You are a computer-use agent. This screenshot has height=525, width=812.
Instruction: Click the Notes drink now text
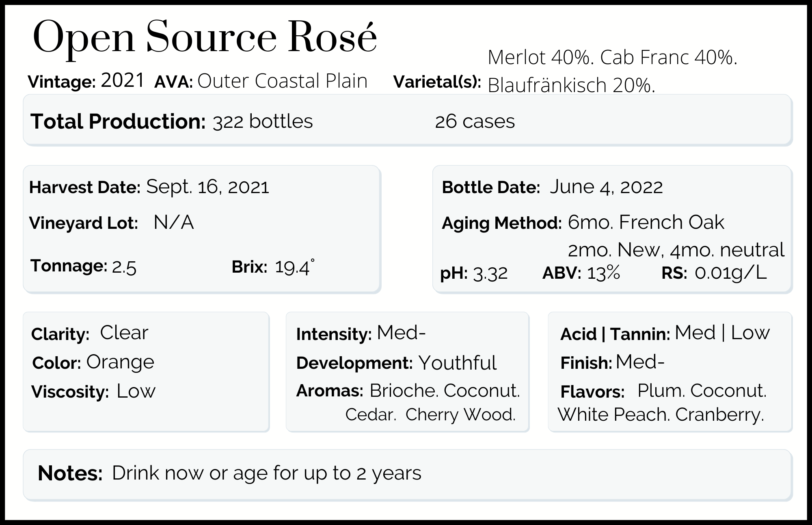point(266,473)
